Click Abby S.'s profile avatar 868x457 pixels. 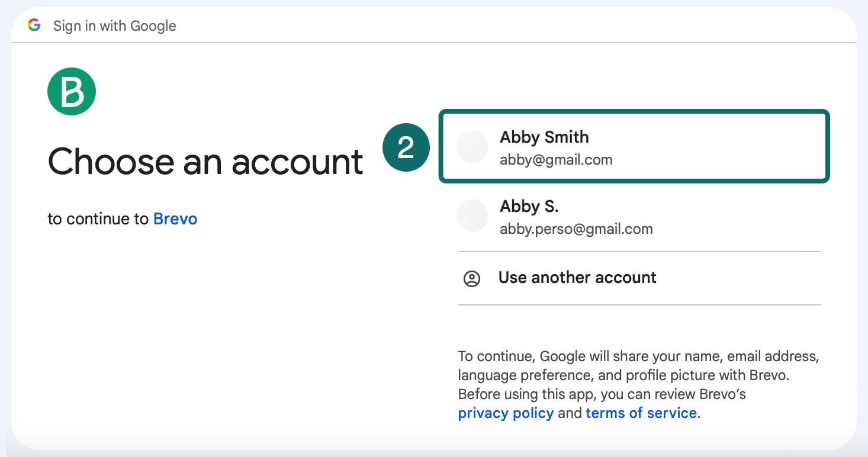[472, 215]
